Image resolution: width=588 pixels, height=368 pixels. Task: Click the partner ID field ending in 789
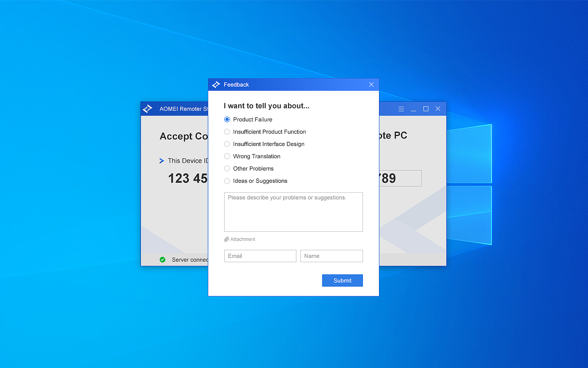pos(400,178)
